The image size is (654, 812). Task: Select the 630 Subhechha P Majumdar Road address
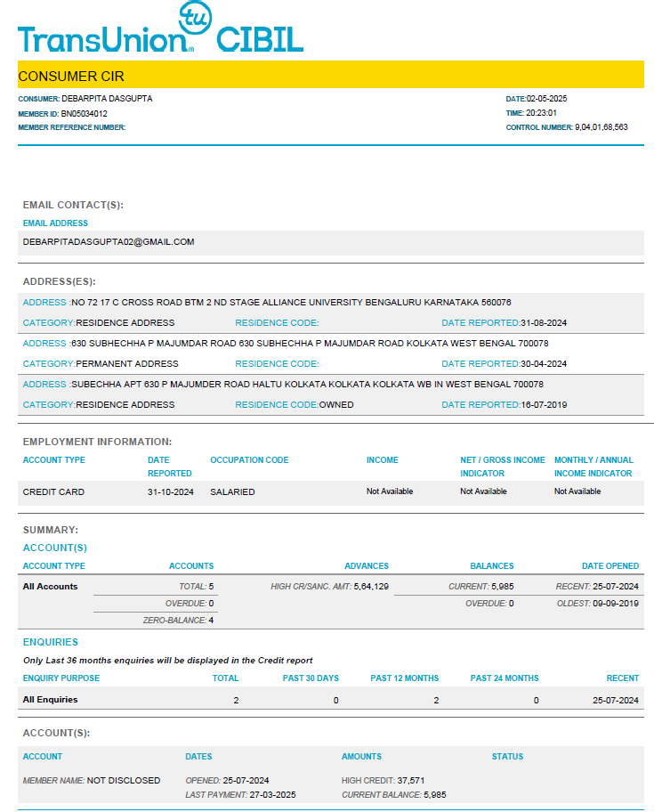click(x=310, y=344)
